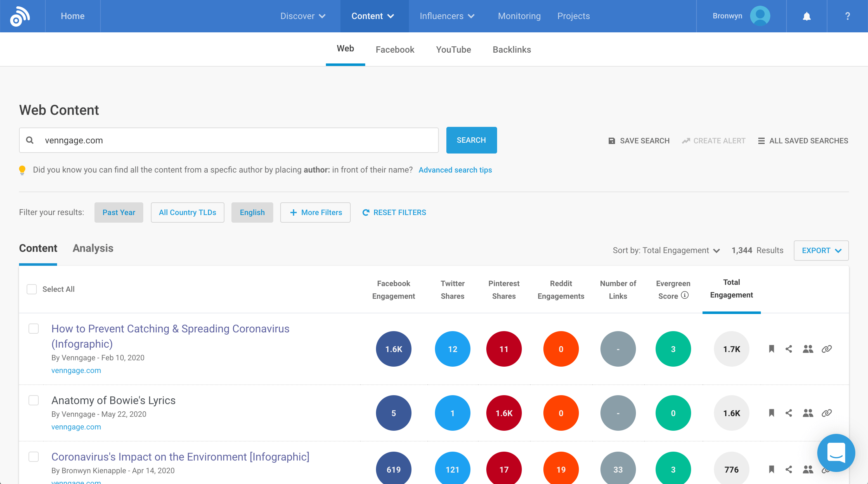The image size is (868, 484).
Task: Open Sort by Total Engagement dropdown
Action: (x=666, y=251)
